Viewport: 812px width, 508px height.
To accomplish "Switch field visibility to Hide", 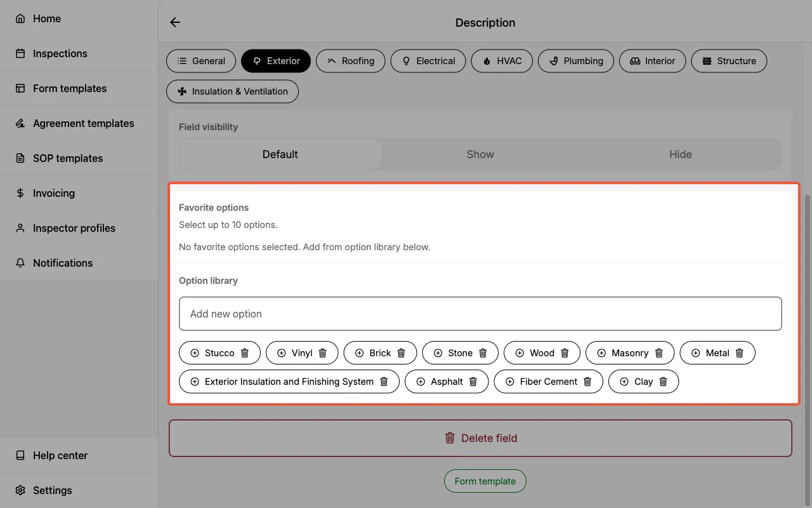I will [x=681, y=154].
